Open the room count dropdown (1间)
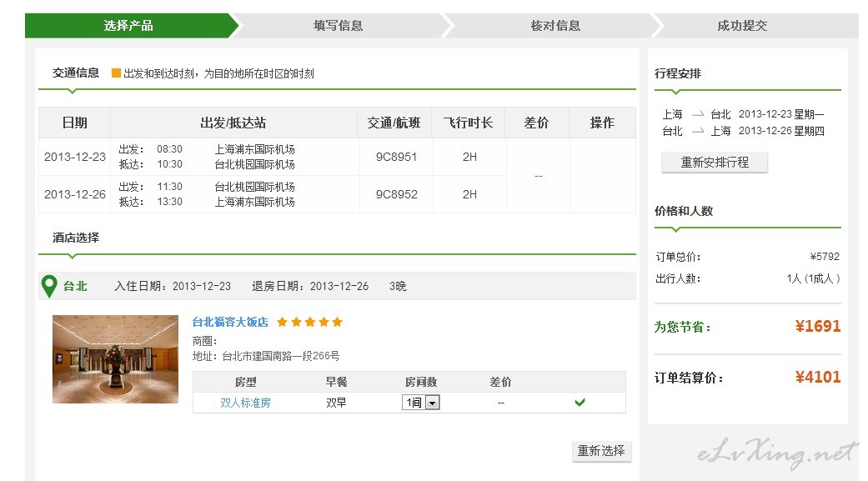The image size is (868, 481). (x=421, y=403)
